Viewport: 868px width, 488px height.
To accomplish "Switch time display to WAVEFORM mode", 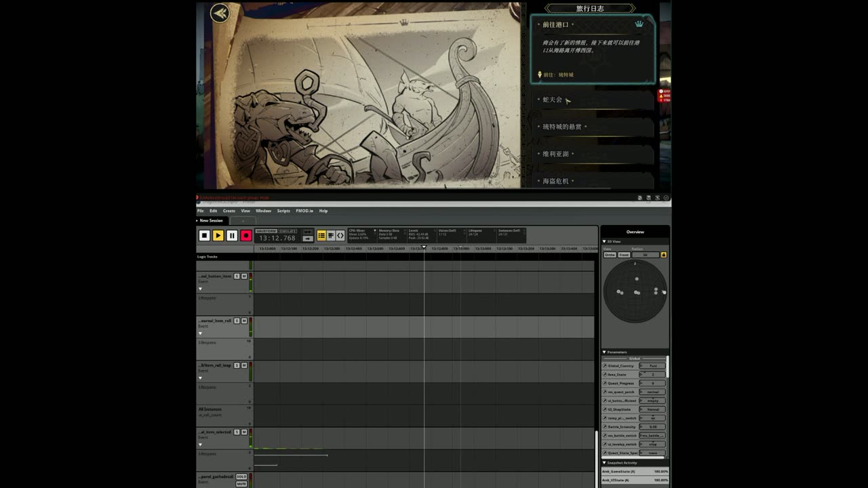I will tap(266, 231).
